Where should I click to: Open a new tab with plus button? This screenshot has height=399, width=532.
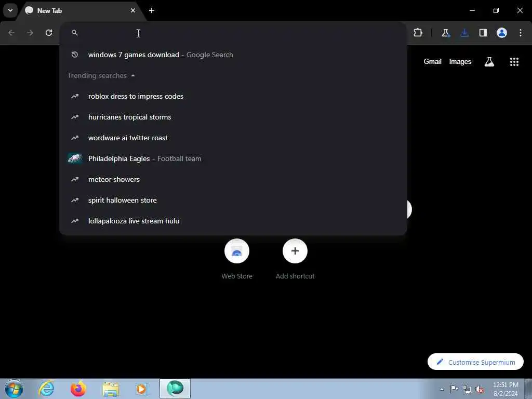coord(152,10)
